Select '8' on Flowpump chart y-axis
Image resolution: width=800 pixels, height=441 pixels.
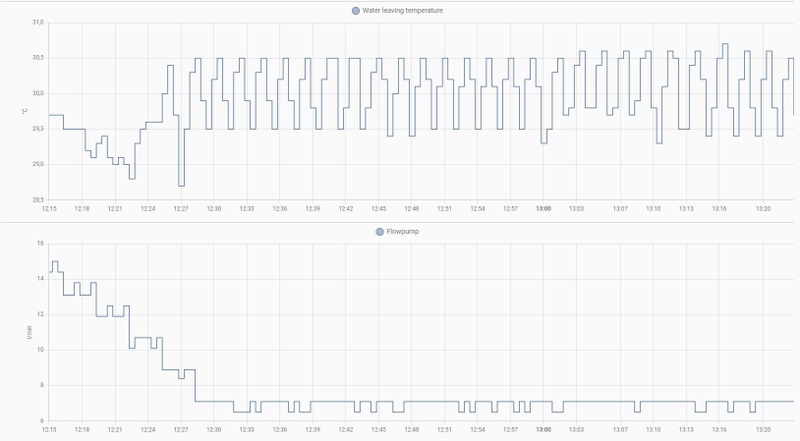(x=42, y=385)
